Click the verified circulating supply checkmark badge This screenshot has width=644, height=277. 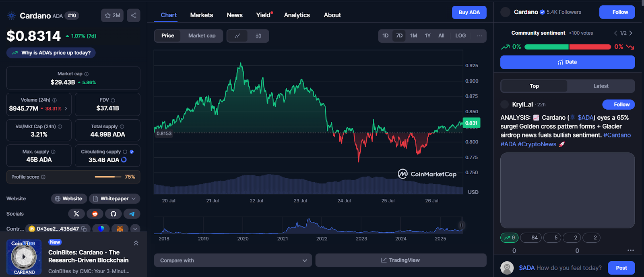pyautogui.click(x=132, y=152)
